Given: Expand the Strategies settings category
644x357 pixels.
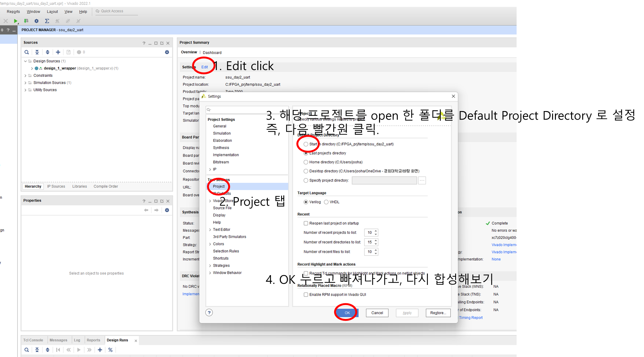Looking at the screenshot, I should [x=210, y=266].
